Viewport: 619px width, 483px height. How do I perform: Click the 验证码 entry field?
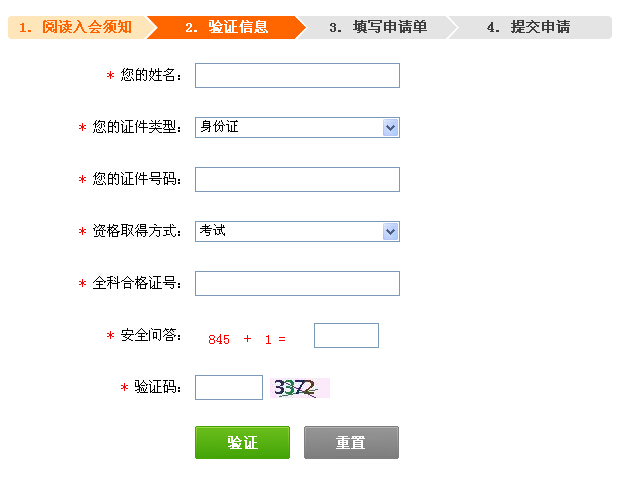point(228,388)
